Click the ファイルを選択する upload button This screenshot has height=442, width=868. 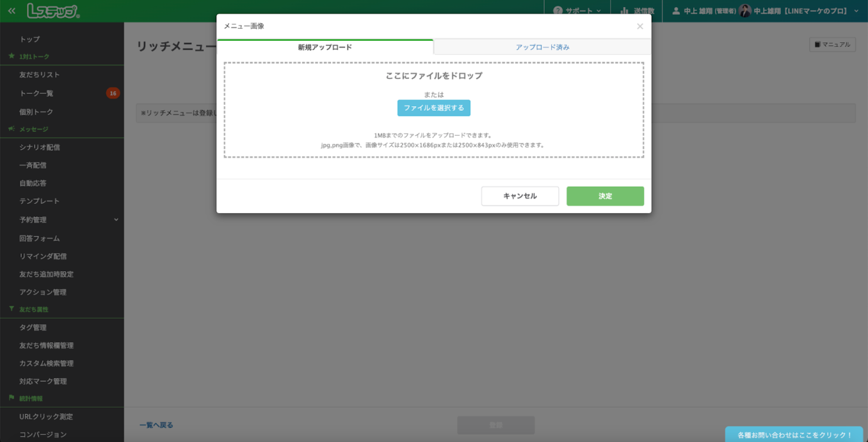(434, 107)
